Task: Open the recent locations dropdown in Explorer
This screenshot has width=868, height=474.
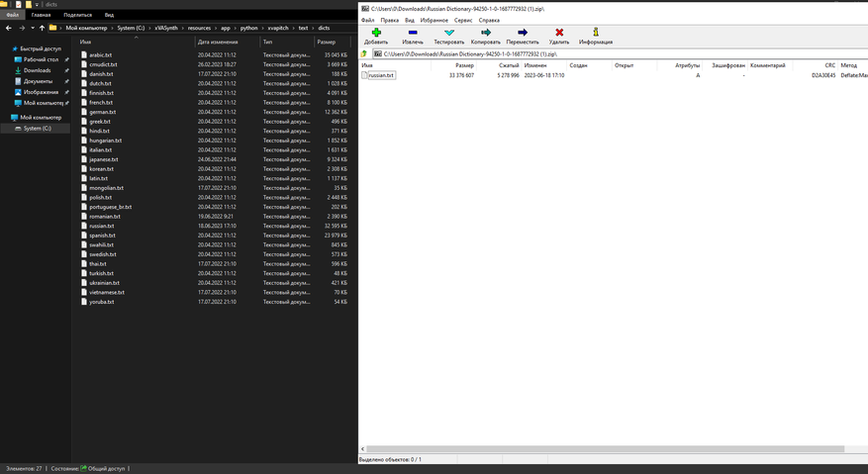Action: 32,28
